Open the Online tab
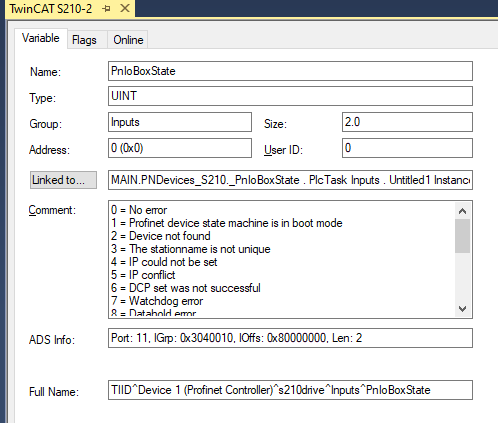Screen dimensions: 498x423 [128, 40]
